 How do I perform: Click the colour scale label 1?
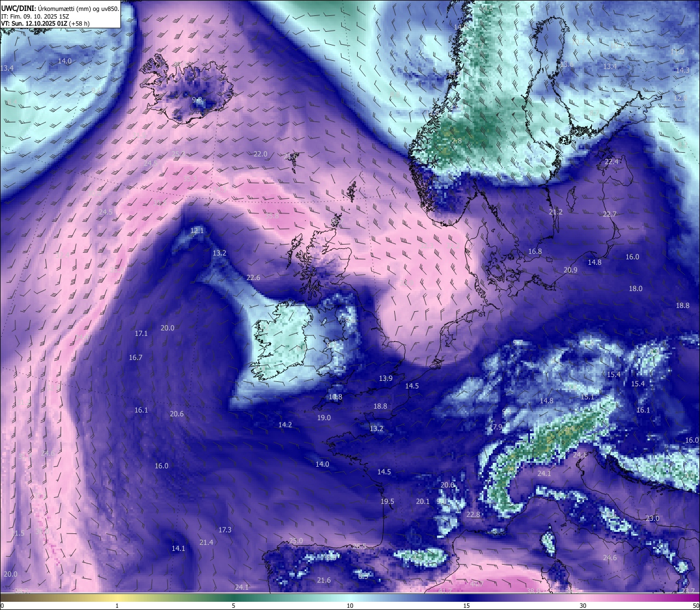[117, 606]
